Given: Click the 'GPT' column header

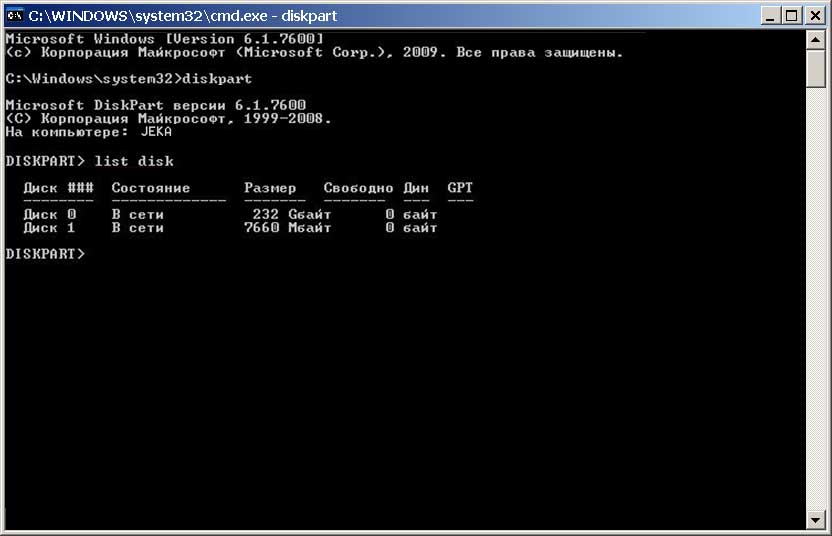Looking at the screenshot, I should (x=460, y=188).
